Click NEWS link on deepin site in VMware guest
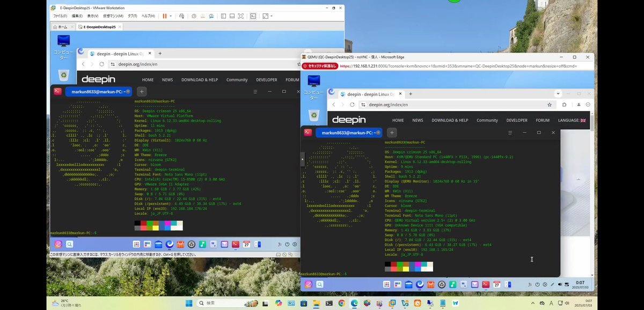The width and height of the screenshot is (644, 310). click(x=167, y=80)
